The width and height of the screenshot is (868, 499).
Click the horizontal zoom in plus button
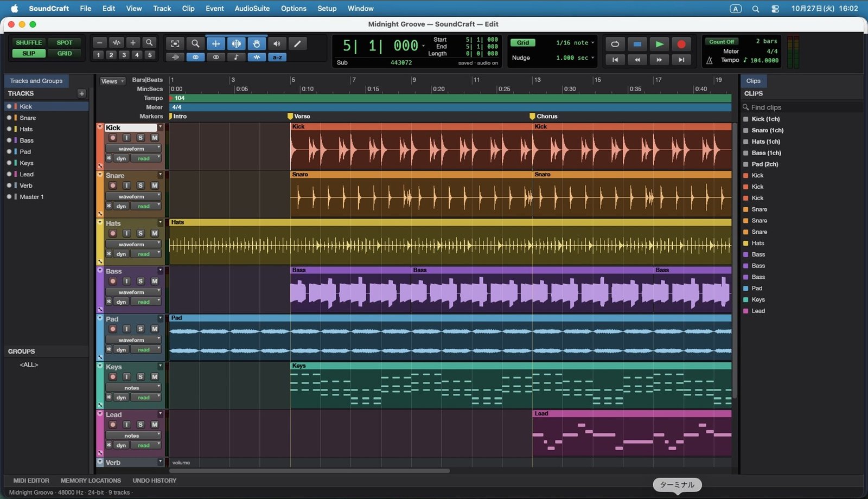[133, 43]
